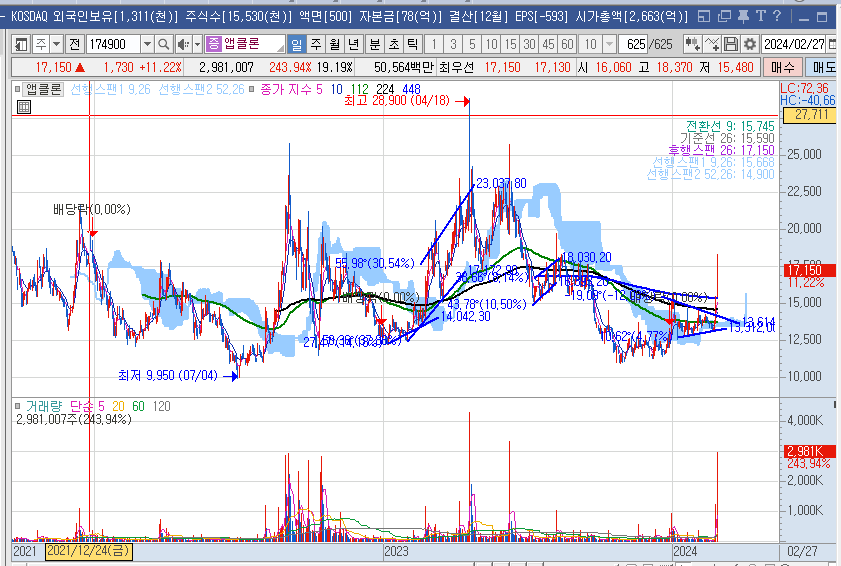The image size is (841, 566).
Task: Click the 2023 year axis label
Action: point(396,551)
